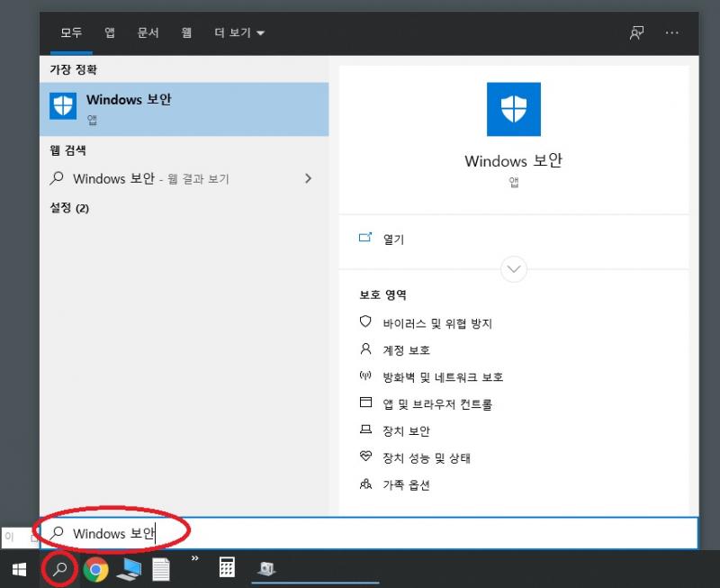This screenshot has width=720, height=588.
Task: Open the feedback icon in search header
Action: (636, 32)
